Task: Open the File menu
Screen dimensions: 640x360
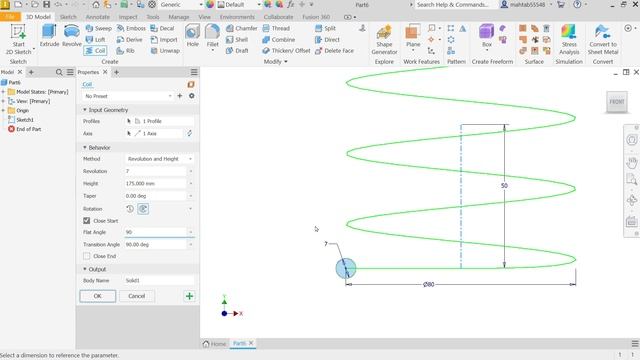Action: tap(10, 17)
